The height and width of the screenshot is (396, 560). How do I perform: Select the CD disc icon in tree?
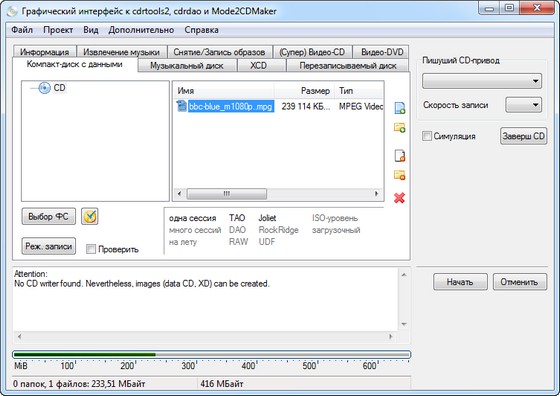click(x=44, y=88)
